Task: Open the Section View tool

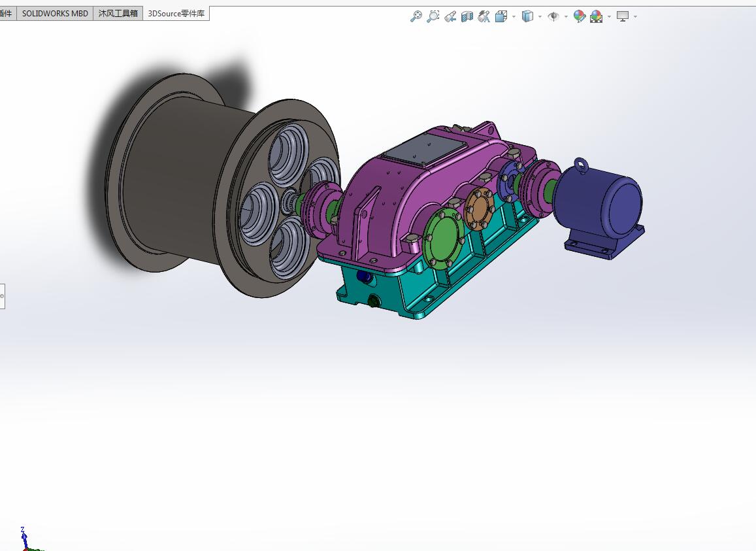Action: tap(467, 16)
